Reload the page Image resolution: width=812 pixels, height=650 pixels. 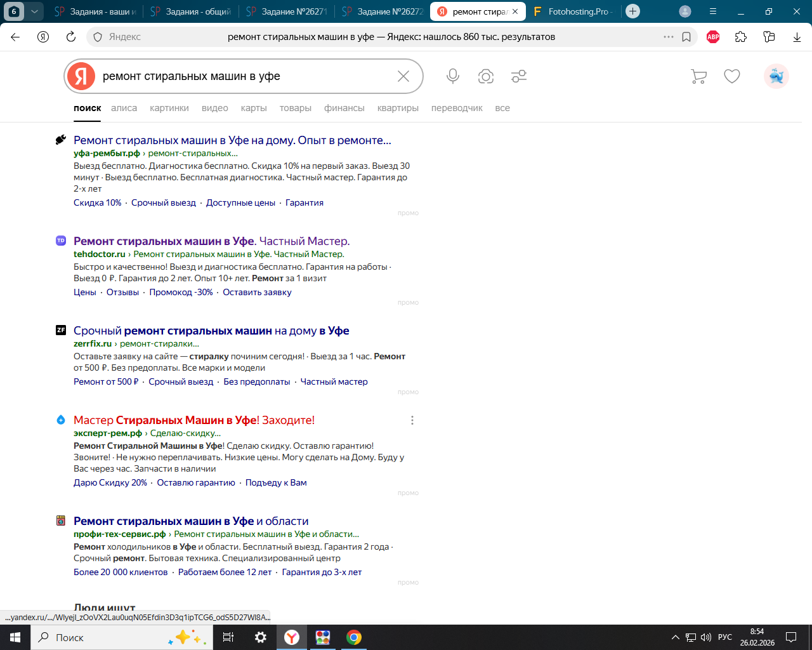71,37
